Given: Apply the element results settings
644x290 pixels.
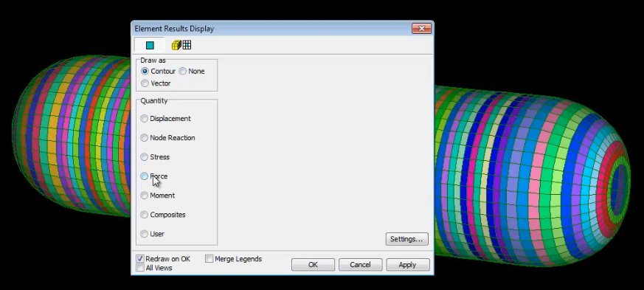Looking at the screenshot, I should 407,264.
